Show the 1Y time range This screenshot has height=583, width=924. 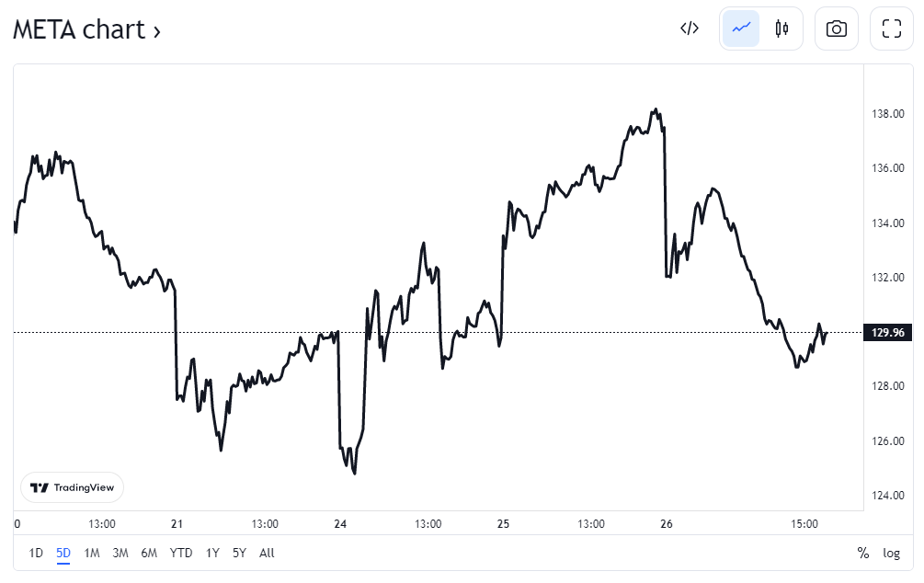(x=212, y=553)
